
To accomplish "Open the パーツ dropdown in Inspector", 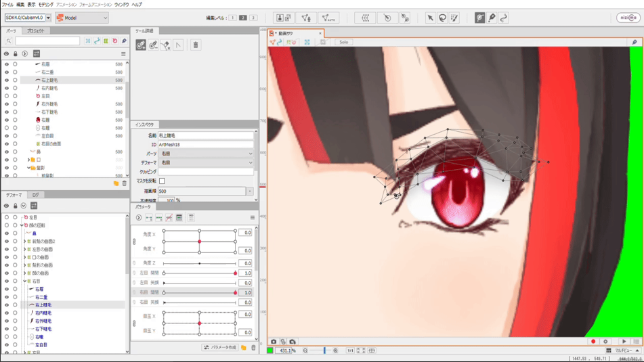I will tap(206, 154).
